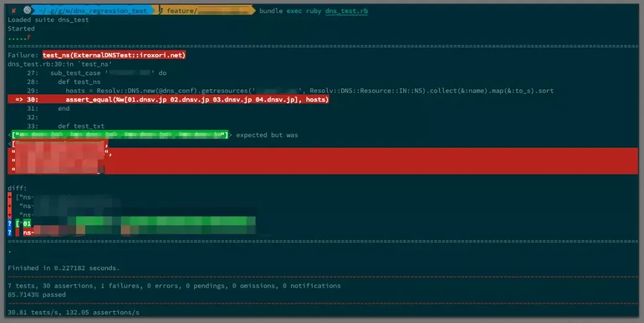
Task: Click the first blue question mark diff marker
Action: [x=9, y=223]
